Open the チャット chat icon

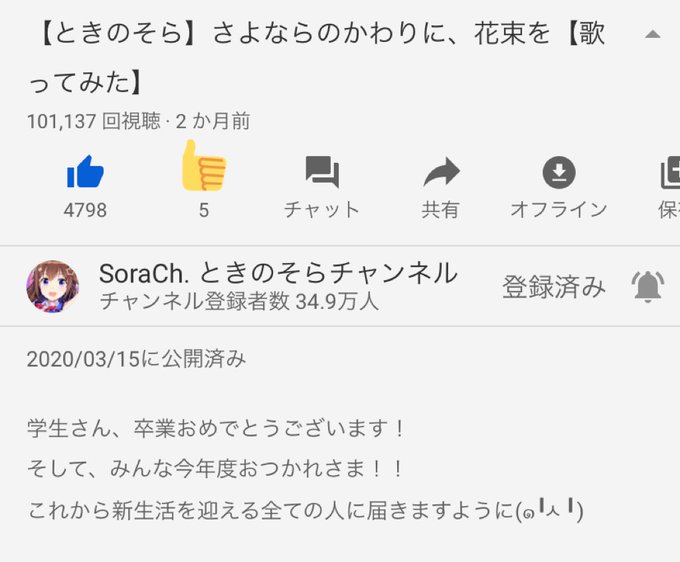(x=322, y=172)
